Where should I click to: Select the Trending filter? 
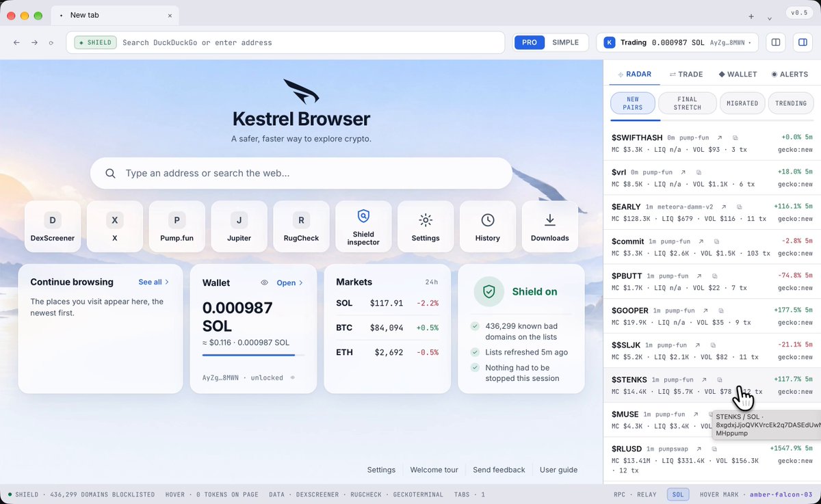coord(792,103)
